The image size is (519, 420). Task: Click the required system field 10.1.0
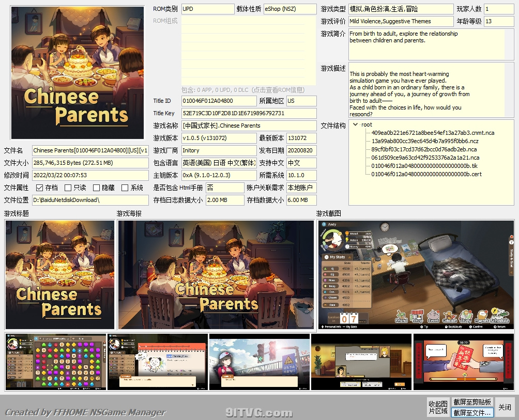click(301, 175)
